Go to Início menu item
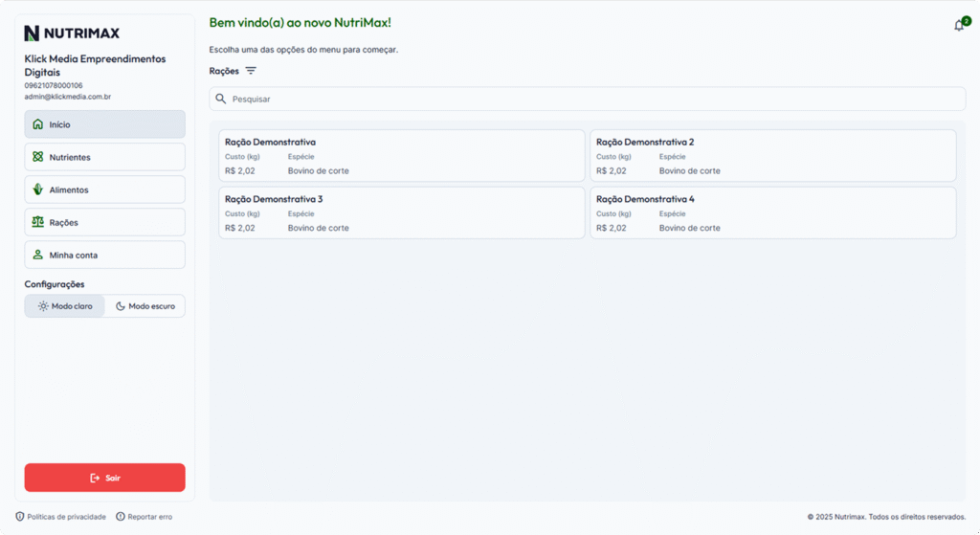Screen dimensions: 980x535 pos(104,124)
